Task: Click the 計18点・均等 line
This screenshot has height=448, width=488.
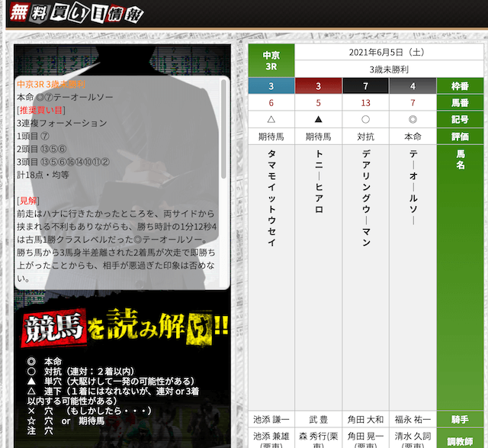Action: point(43,175)
